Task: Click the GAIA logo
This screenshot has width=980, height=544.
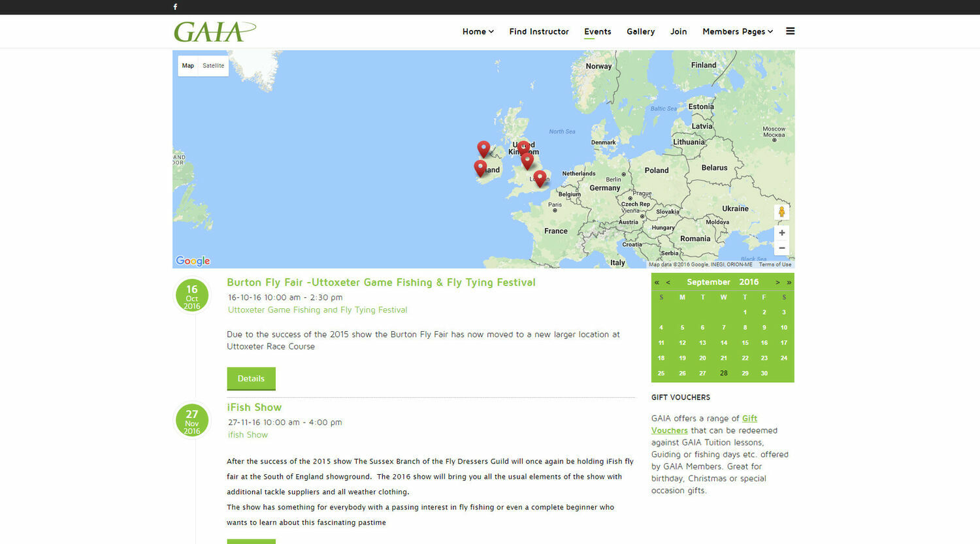Action: pos(215,31)
